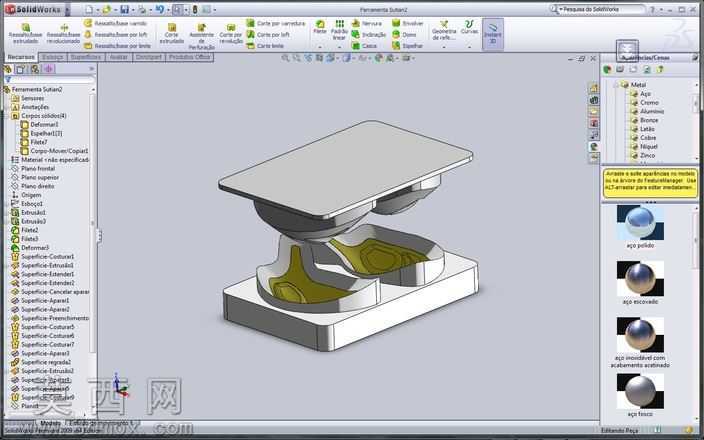Viewport: 704px width, 440px height.
Task: Select Corte por varredura tool
Action: tap(275, 23)
